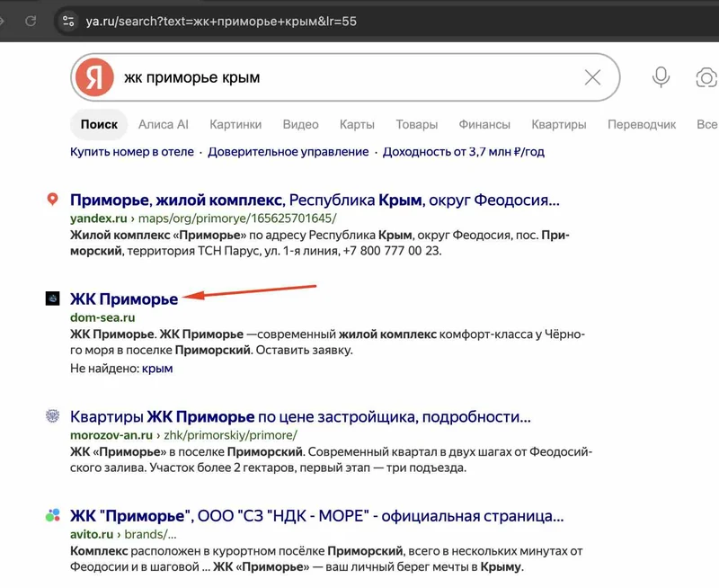Open the Товары tab
Viewport: 719px width, 588px height.
click(x=417, y=124)
